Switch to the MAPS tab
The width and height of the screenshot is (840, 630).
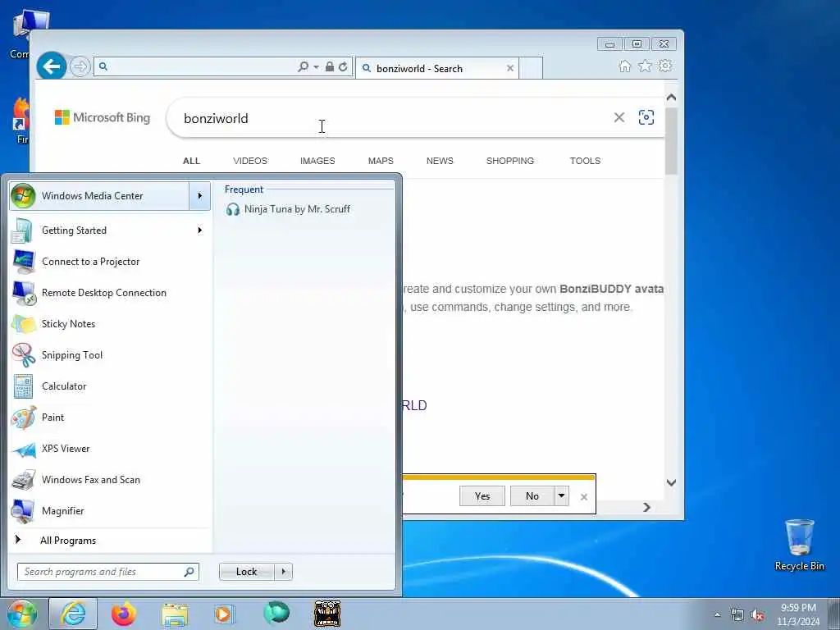pos(381,161)
